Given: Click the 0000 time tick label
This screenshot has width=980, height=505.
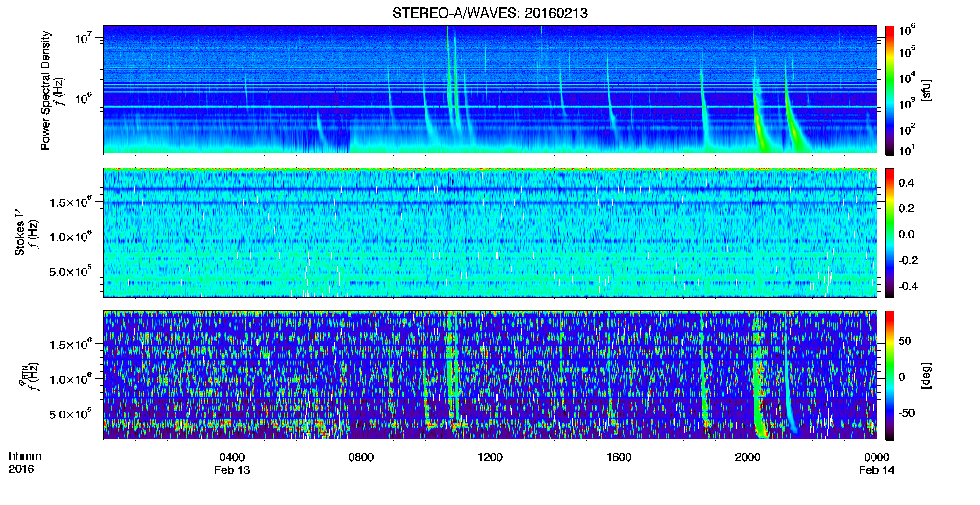Looking at the screenshot, I should tap(877, 457).
